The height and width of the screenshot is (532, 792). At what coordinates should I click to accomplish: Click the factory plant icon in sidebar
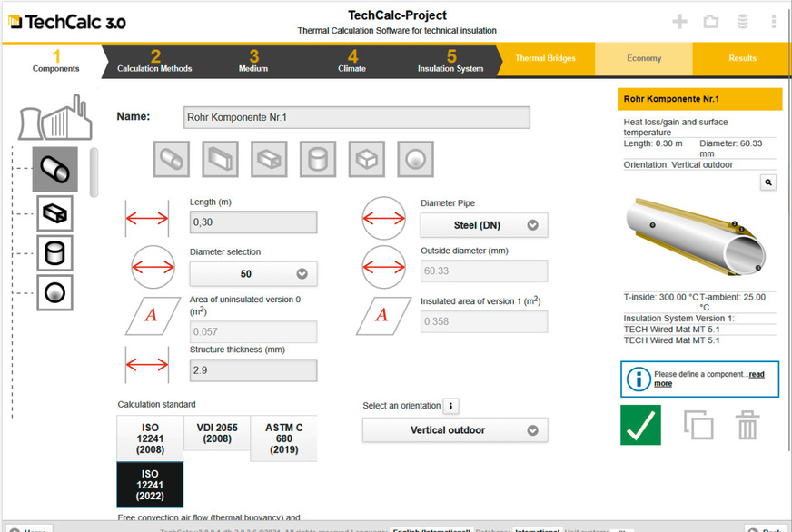pyautogui.click(x=55, y=117)
